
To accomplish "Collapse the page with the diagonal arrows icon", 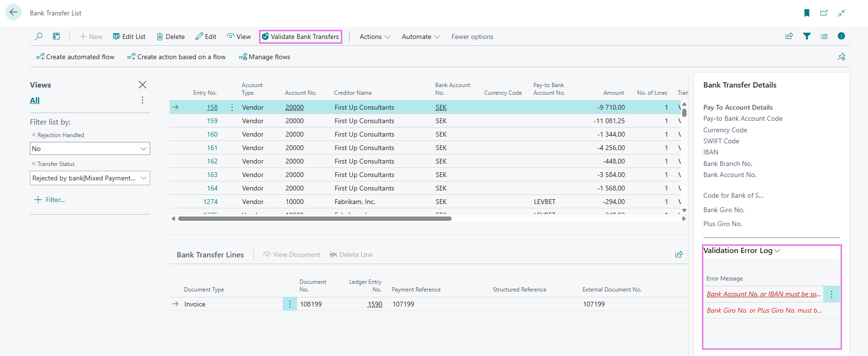I will pyautogui.click(x=842, y=13).
